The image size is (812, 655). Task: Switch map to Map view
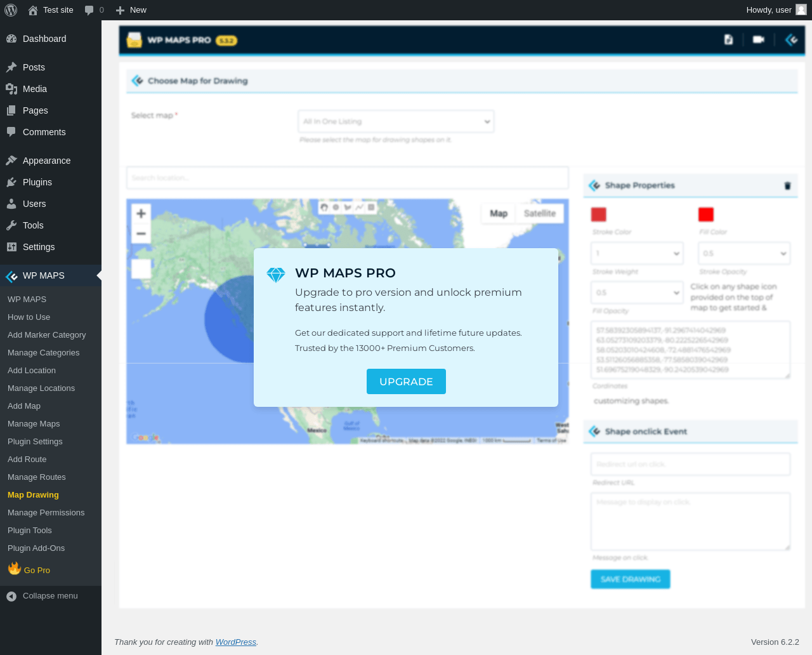click(x=499, y=213)
